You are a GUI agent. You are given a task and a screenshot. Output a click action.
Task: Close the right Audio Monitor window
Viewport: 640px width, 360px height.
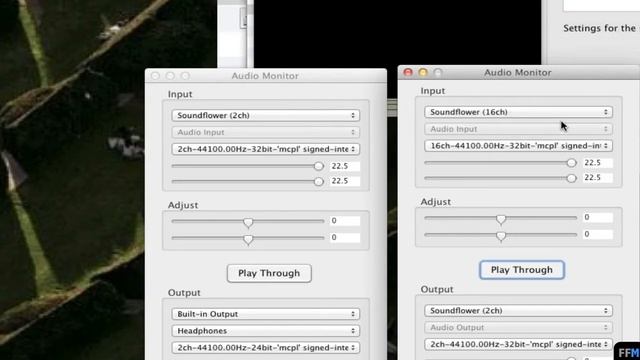click(408, 73)
